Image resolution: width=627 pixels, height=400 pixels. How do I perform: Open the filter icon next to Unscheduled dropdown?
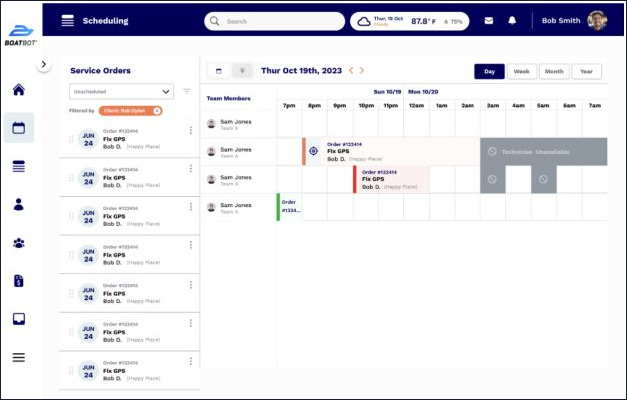(x=186, y=91)
